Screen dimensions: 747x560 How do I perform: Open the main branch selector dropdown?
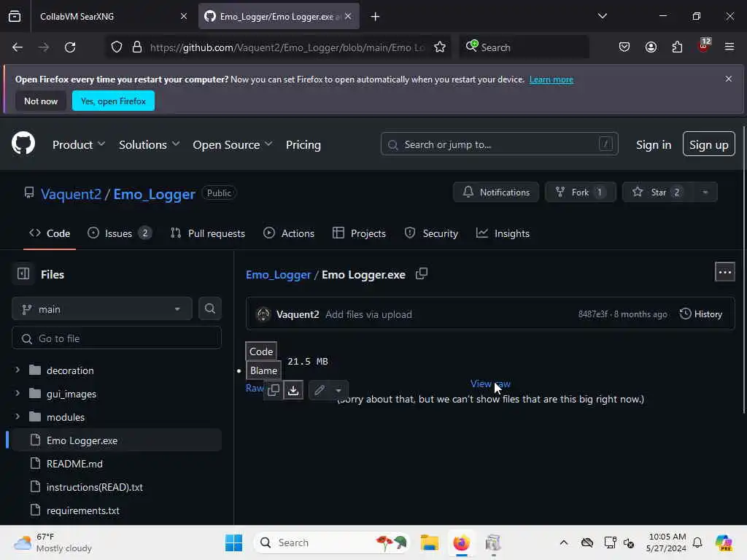[x=102, y=309]
